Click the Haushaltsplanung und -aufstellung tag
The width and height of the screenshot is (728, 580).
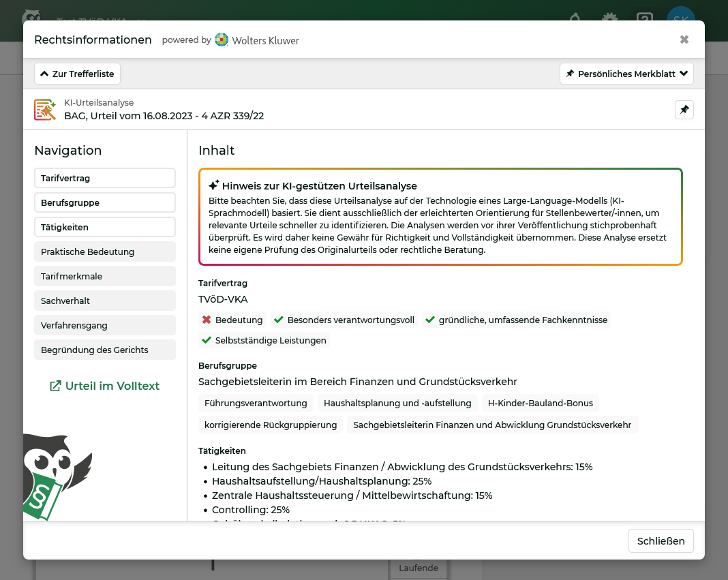(x=397, y=403)
